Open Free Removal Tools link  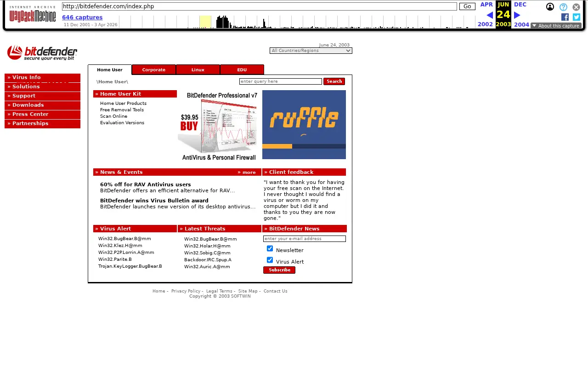pyautogui.click(x=122, y=110)
